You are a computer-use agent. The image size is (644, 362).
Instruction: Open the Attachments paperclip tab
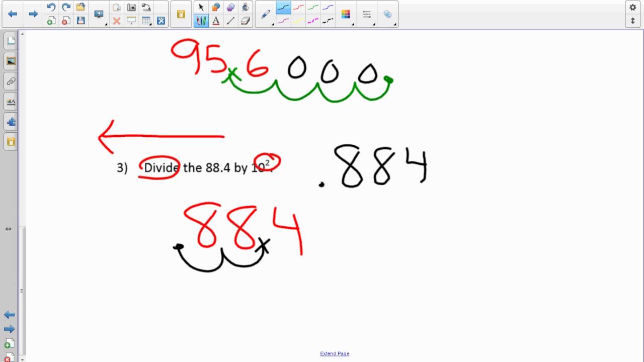pos(11,81)
